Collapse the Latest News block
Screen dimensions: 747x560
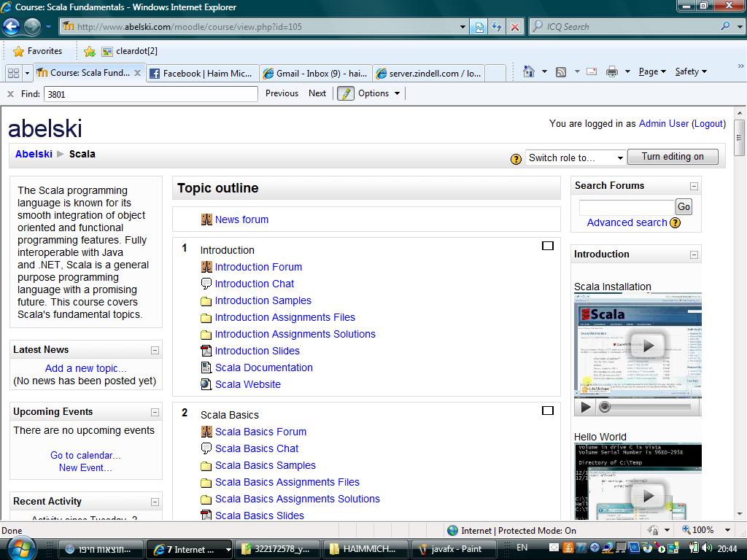(155, 351)
